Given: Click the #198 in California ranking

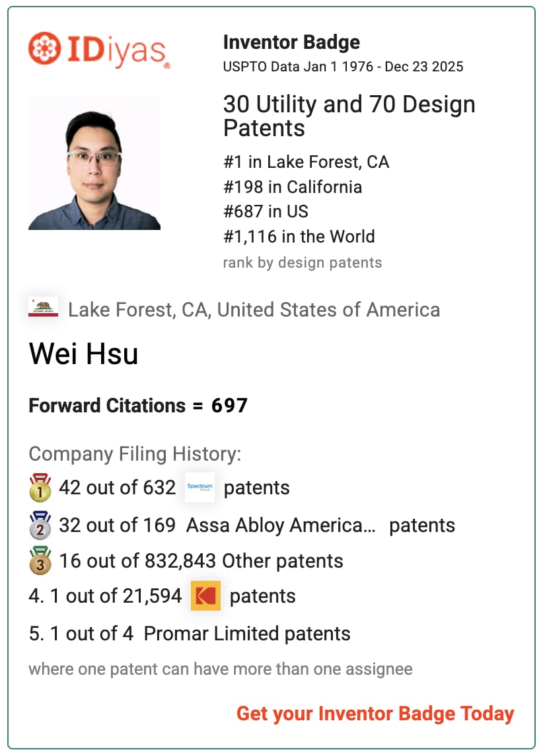Looking at the screenshot, I should 293,187.
